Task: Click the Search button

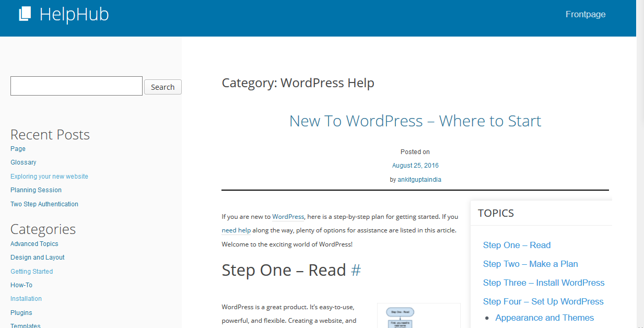Action: tap(162, 87)
